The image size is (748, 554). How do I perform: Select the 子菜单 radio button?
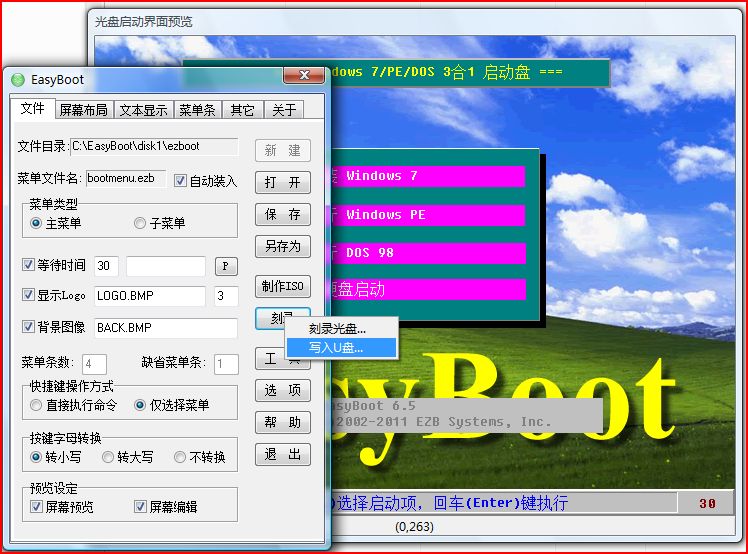[140, 223]
